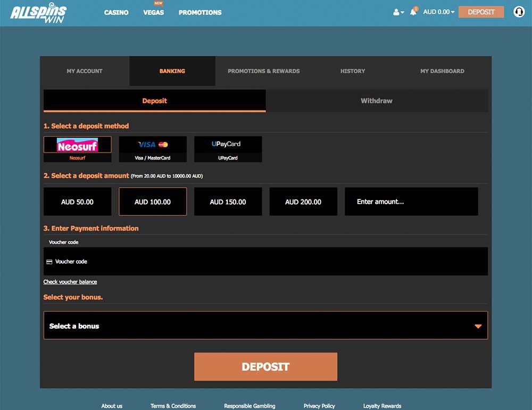Switch to History tab
The width and height of the screenshot is (532, 410).
pyautogui.click(x=353, y=71)
